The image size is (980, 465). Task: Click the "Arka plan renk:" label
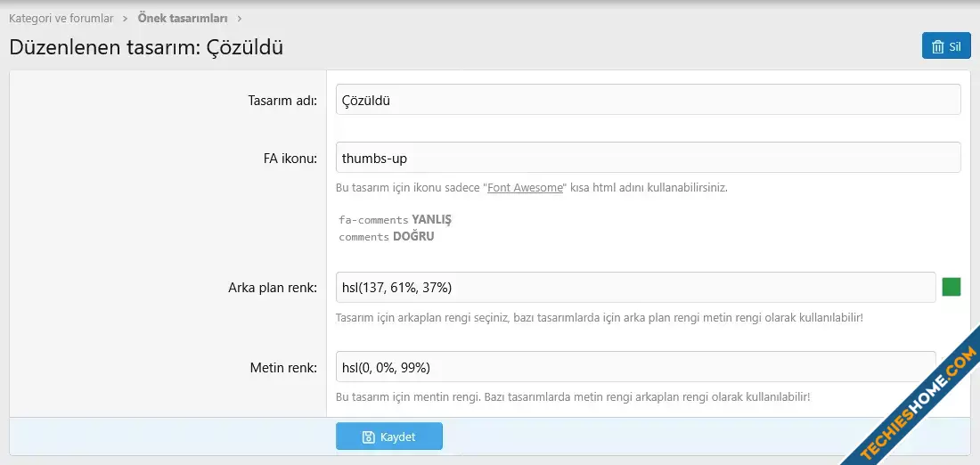[x=274, y=288]
